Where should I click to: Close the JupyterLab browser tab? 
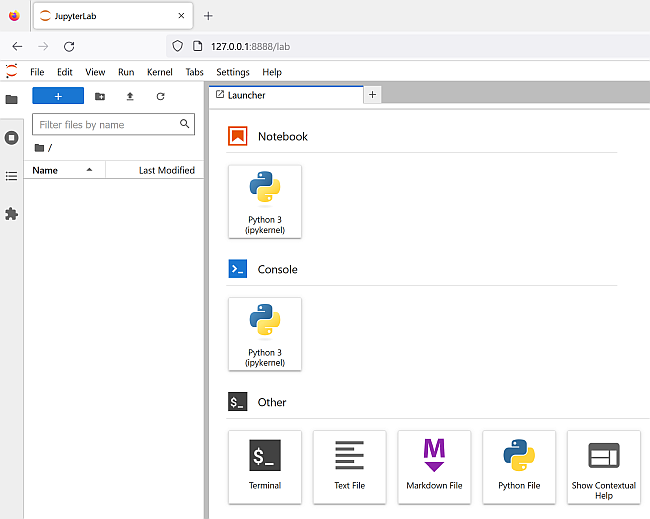tap(181, 16)
